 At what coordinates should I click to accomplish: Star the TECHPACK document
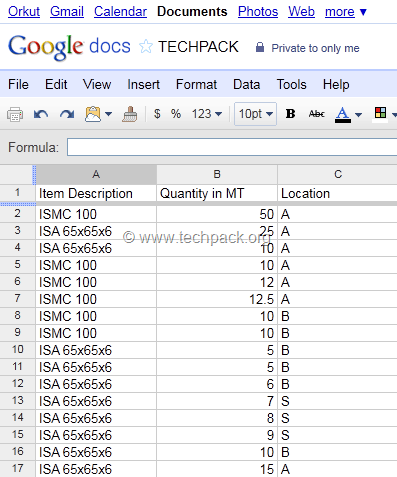(x=146, y=47)
